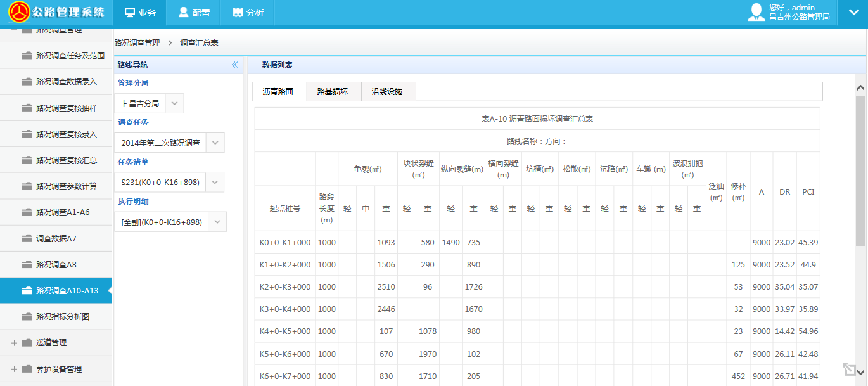Expand the 养护设备管理 tree node
This screenshot has width=868, height=386.
point(14,370)
